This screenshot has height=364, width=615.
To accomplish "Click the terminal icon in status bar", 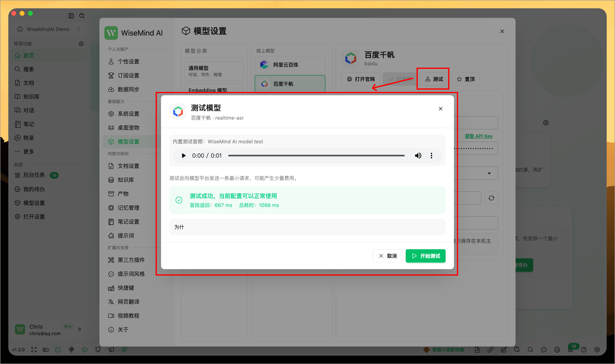I will (58, 350).
